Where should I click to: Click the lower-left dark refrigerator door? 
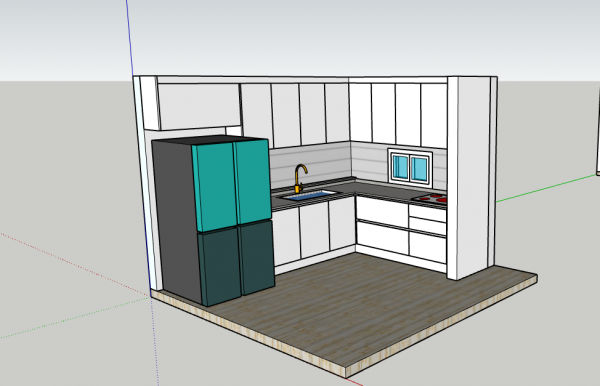tap(220, 265)
